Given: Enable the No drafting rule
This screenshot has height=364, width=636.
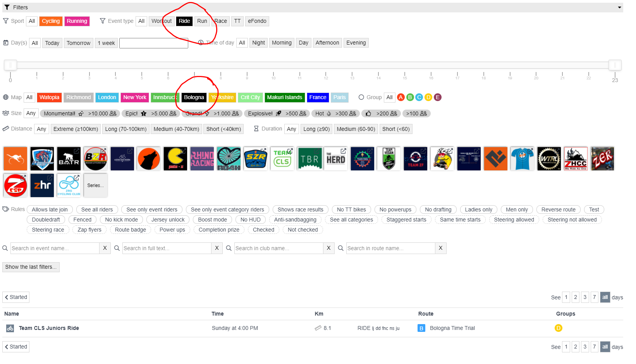Looking at the screenshot, I should click(x=438, y=209).
